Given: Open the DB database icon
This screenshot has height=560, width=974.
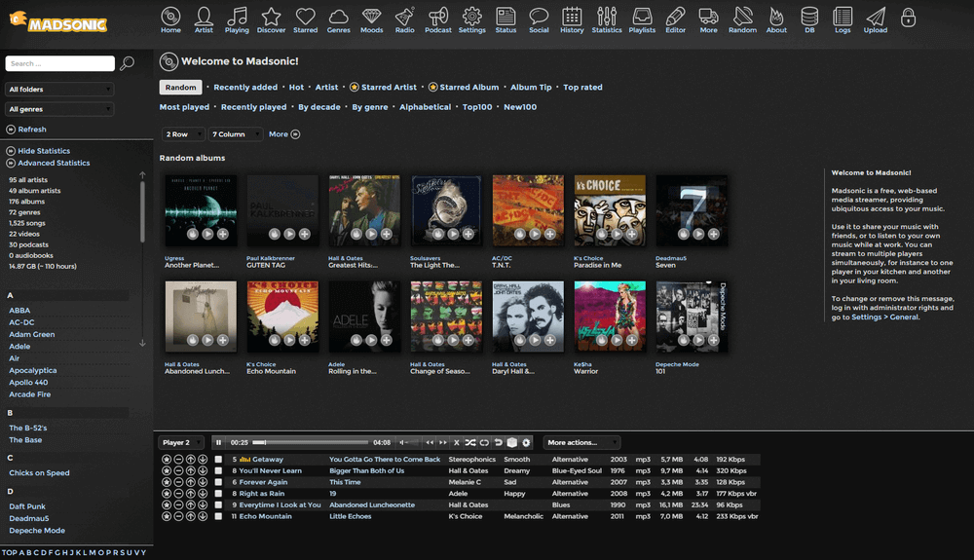Looking at the screenshot, I should tap(809, 19).
